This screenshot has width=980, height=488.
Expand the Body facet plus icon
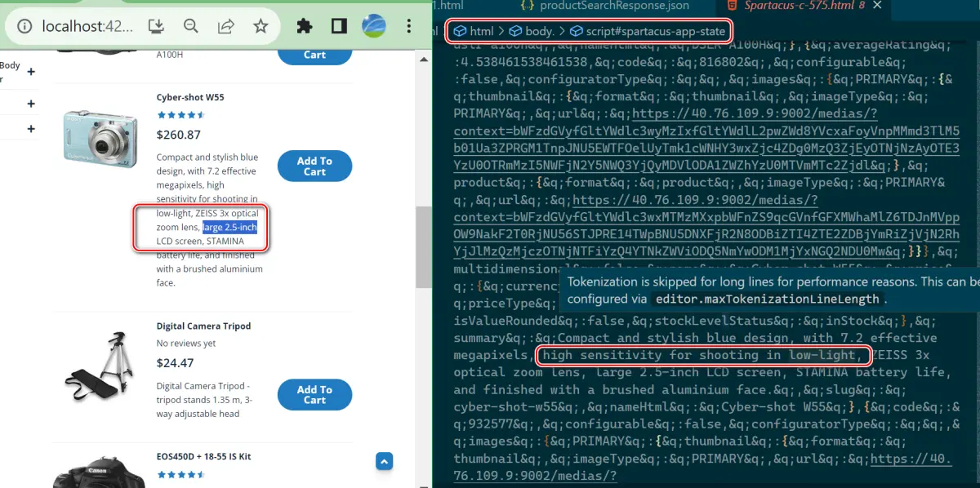[31, 72]
